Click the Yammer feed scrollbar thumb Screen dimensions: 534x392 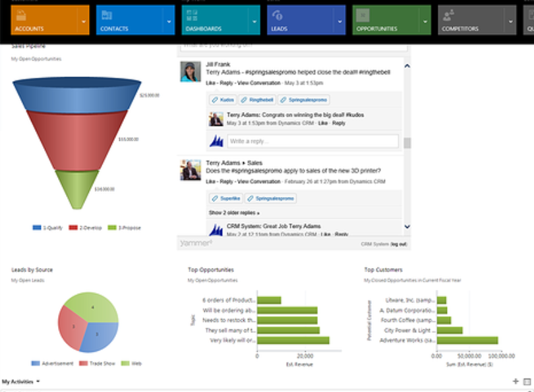(407, 143)
